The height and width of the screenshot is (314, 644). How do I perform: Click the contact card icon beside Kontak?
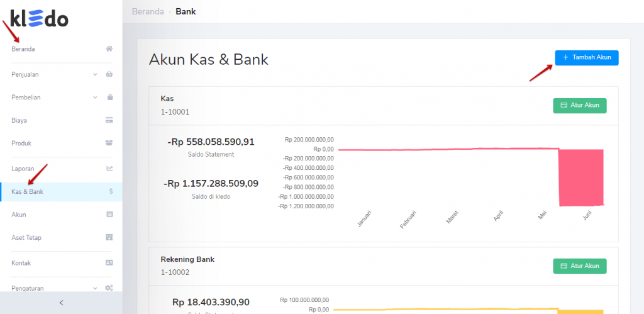(x=109, y=262)
